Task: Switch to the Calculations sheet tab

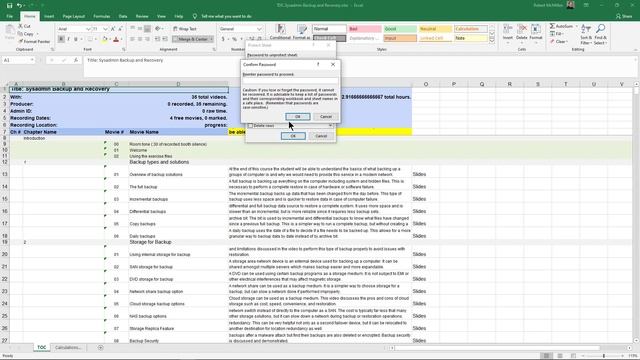Action: click(x=68, y=348)
